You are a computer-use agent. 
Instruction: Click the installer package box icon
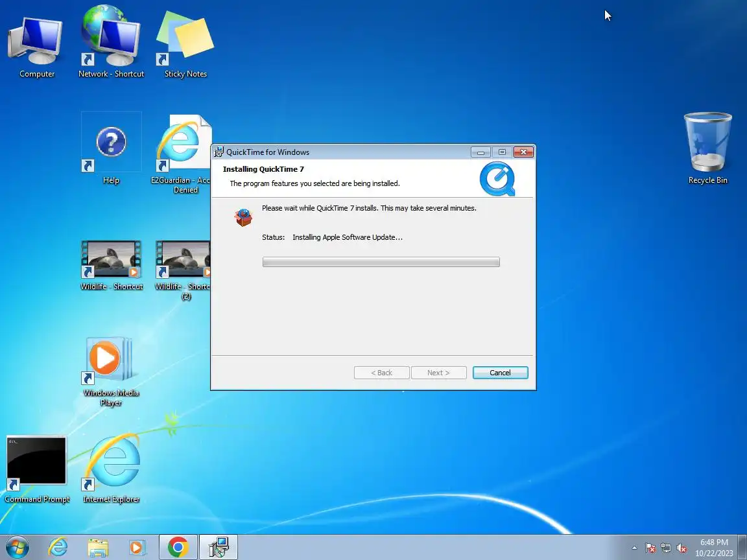click(x=243, y=217)
